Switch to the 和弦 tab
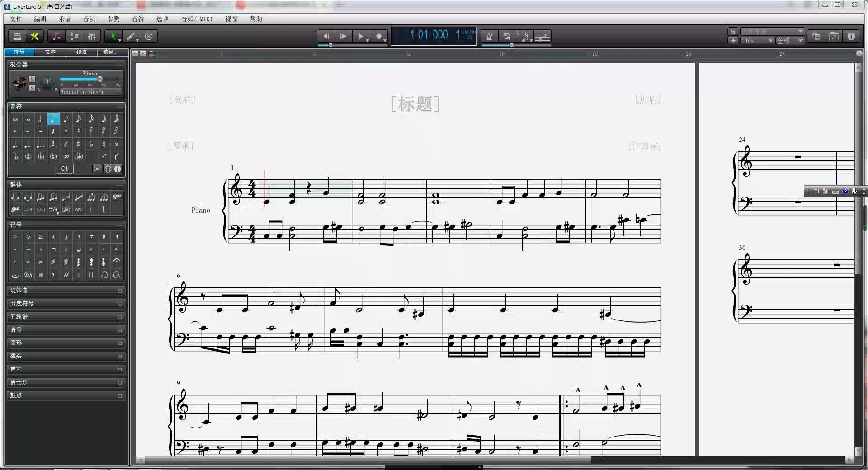This screenshot has width=868, height=470. pos(81,52)
